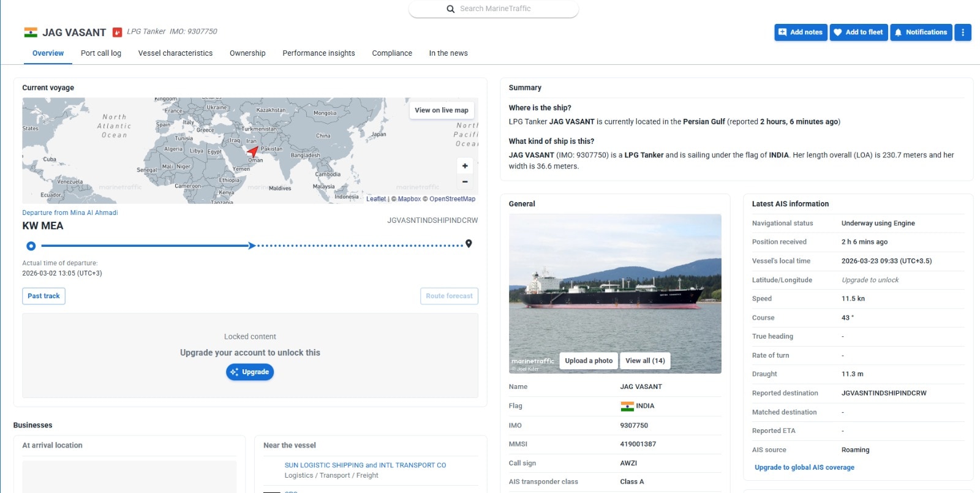Switch to Vessel characteristics tab
This screenshot has width=980, height=493.
point(175,53)
